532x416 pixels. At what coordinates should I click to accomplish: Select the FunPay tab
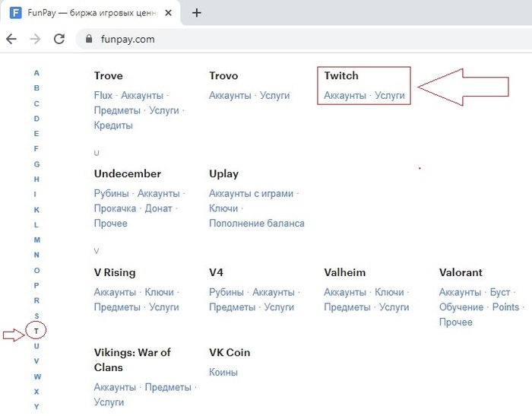point(91,12)
